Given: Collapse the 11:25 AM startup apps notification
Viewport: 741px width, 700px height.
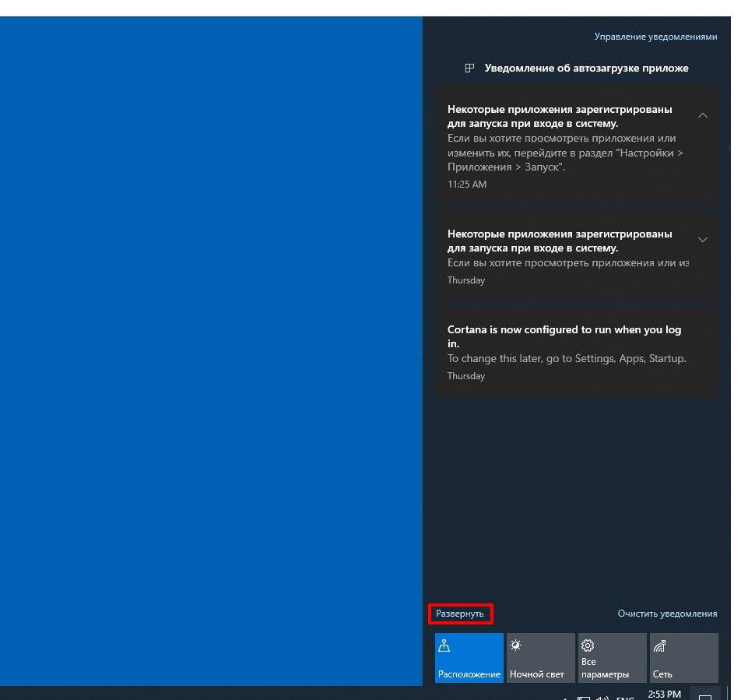Looking at the screenshot, I should click(x=703, y=115).
